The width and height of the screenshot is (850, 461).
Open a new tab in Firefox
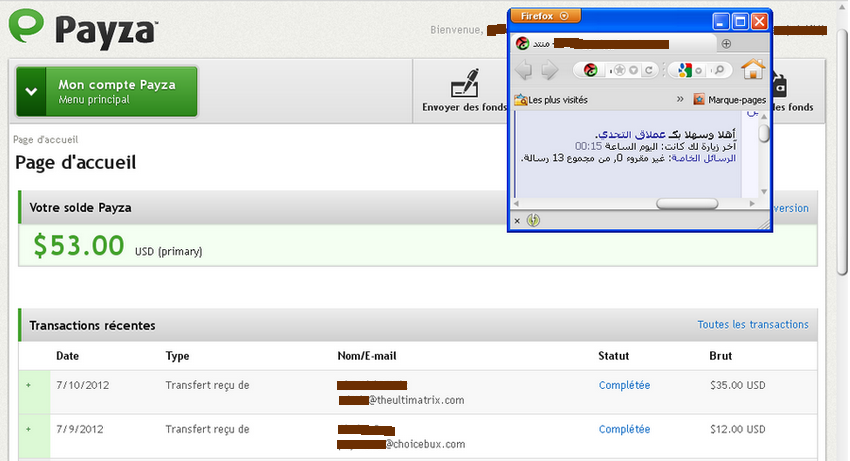pos(726,43)
